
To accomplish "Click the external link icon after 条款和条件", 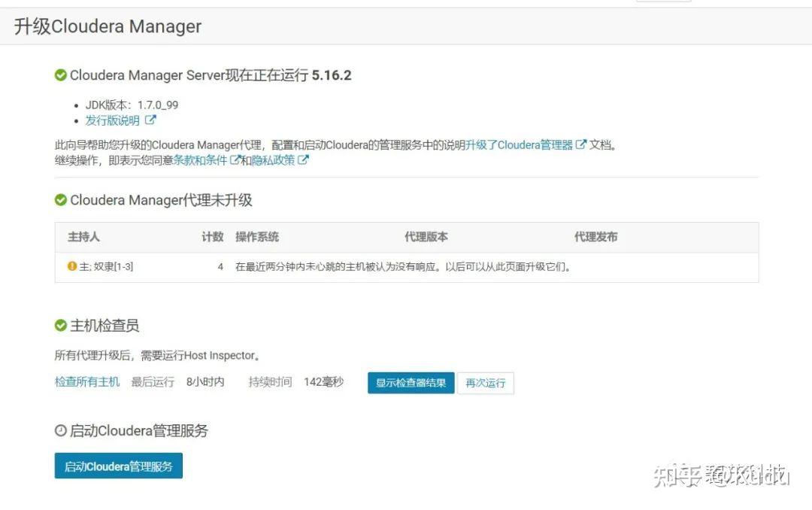I will (234, 159).
